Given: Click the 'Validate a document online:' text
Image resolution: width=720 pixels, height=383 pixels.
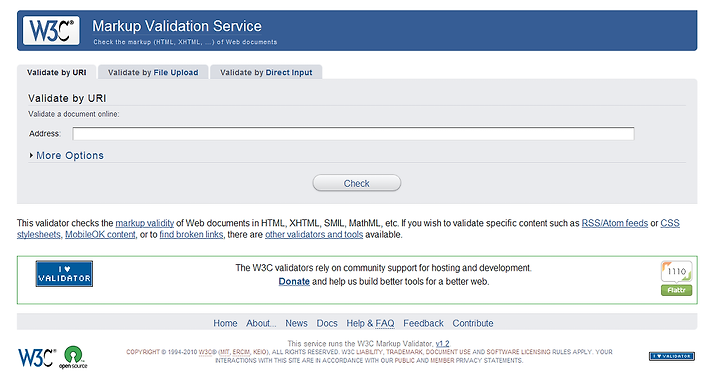Looking at the screenshot, I should 73,114.
